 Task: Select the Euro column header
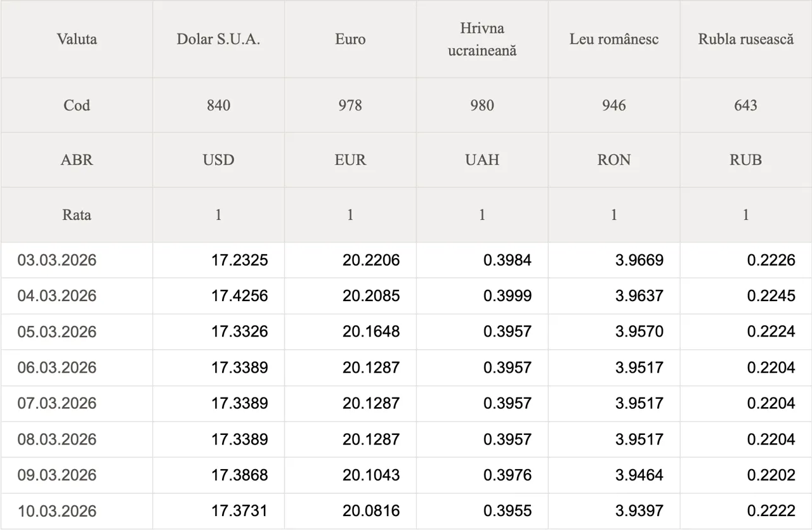tap(350, 39)
